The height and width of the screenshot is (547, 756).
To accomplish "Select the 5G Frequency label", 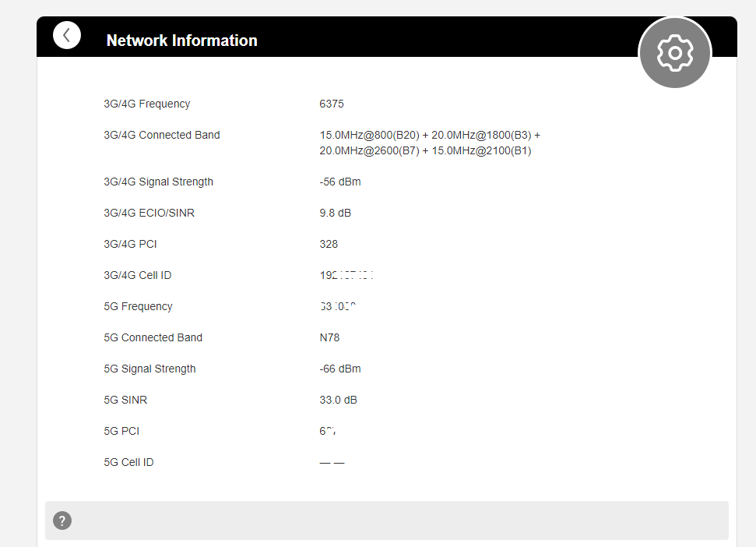I will (x=138, y=306).
